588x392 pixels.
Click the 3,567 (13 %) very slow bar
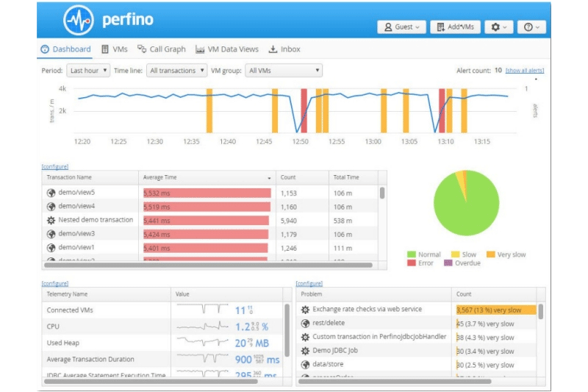[496, 310]
